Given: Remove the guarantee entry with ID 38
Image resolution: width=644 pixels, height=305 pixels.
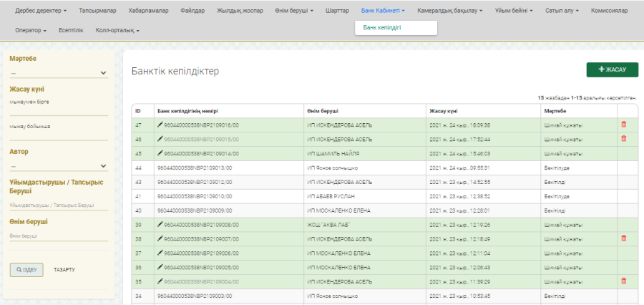Looking at the screenshot, I should [623, 238].
